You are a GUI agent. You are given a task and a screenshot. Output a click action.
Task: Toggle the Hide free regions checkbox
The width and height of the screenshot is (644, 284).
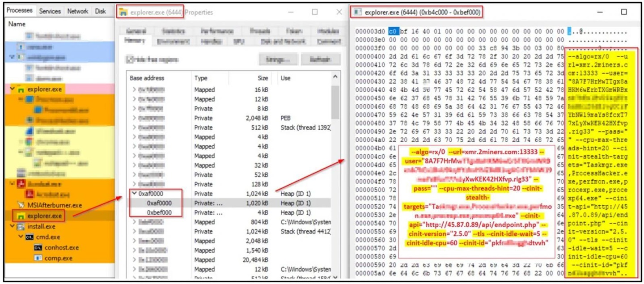[130, 59]
